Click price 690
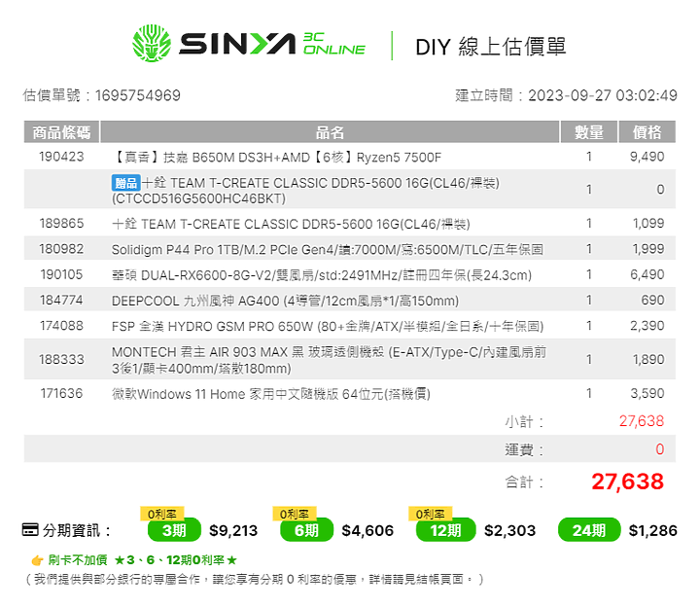 [652, 300]
